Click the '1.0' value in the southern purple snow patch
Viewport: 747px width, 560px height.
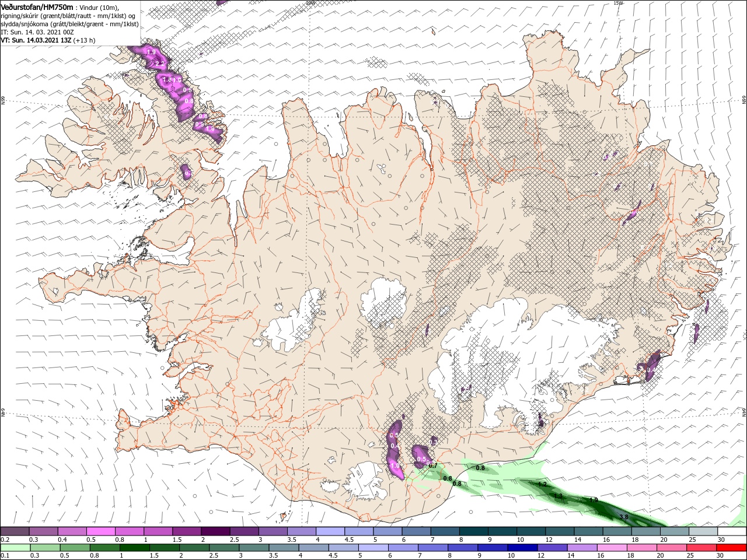395,466
